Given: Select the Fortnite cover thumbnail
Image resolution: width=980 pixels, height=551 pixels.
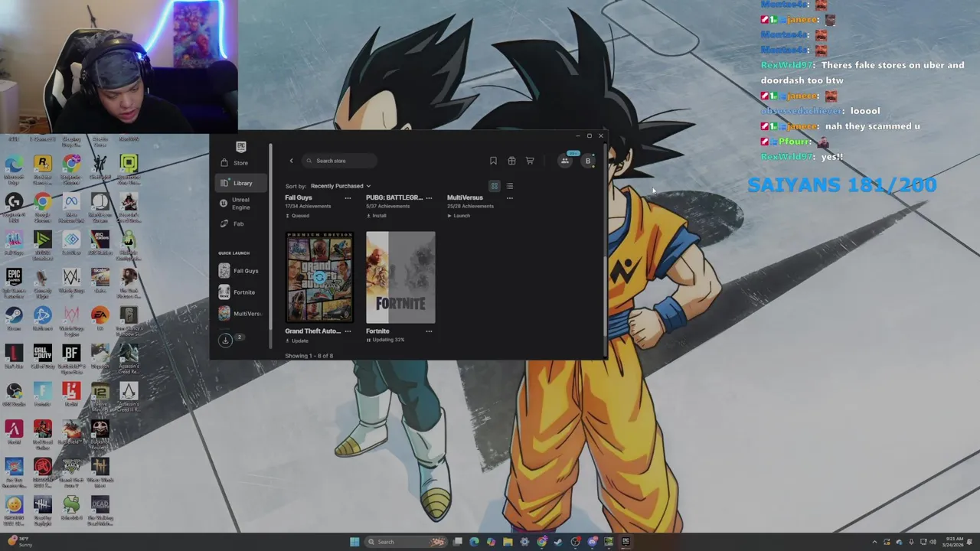Looking at the screenshot, I should coord(400,277).
